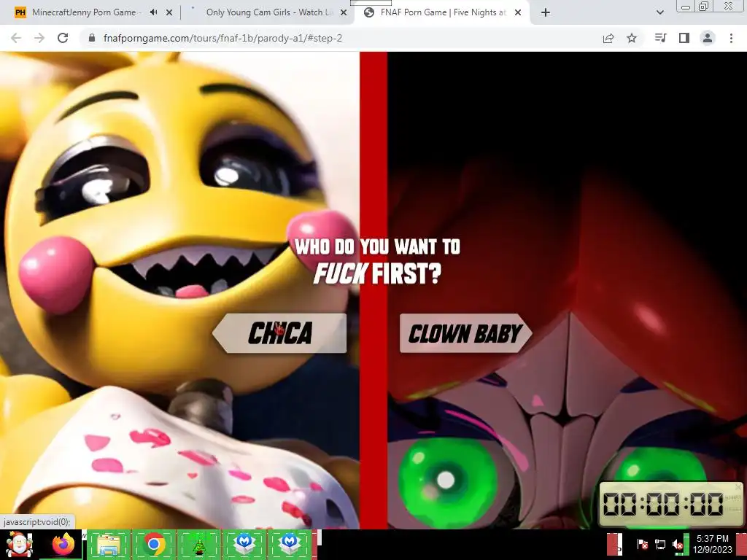
Task: Open the media controls icon in toolbar
Action: point(660,38)
